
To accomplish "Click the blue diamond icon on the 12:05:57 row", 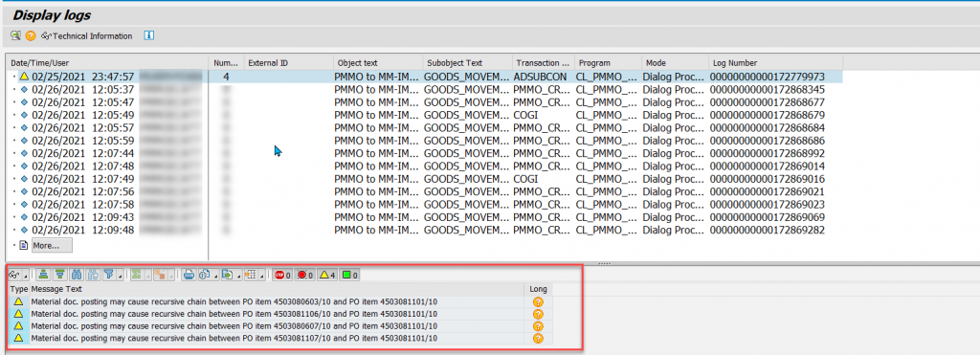I will tap(24, 127).
